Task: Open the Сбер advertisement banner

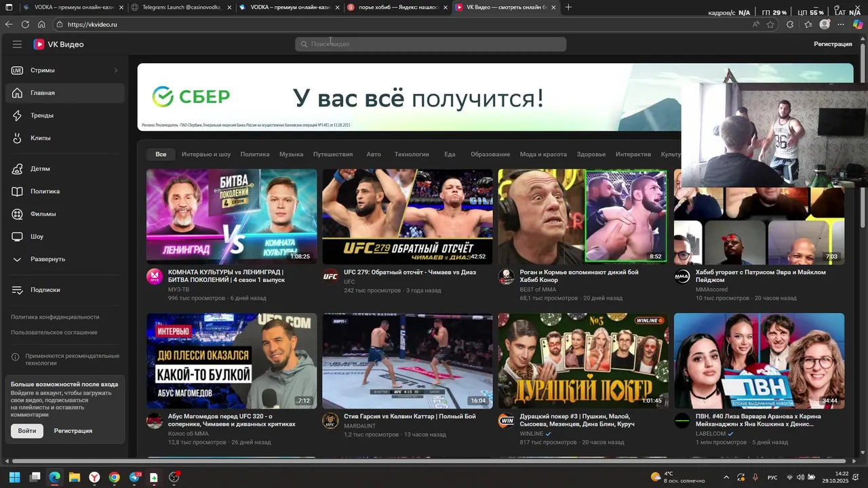Action: (x=495, y=97)
